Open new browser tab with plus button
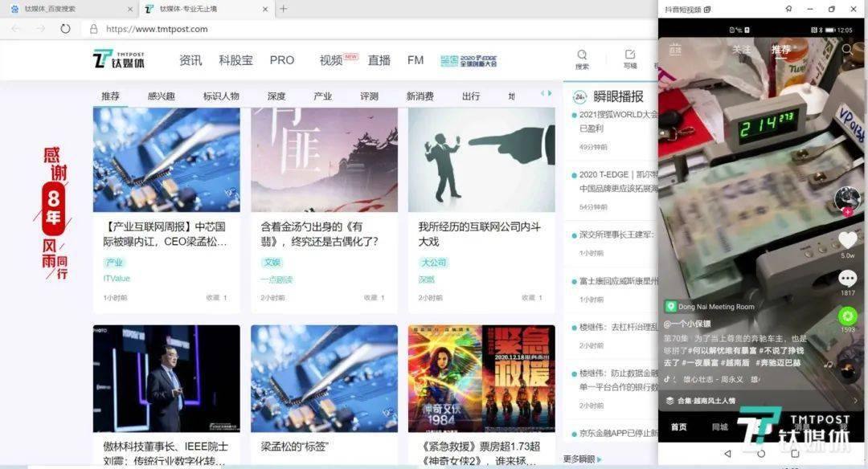The height and width of the screenshot is (469, 868). click(x=283, y=9)
